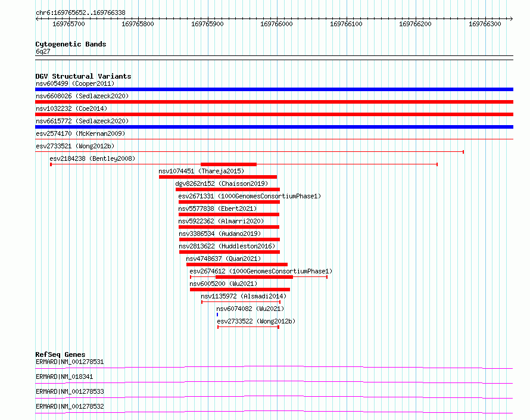
Task: Click the thick segment of esv2184238 bar
Action: [229, 164]
